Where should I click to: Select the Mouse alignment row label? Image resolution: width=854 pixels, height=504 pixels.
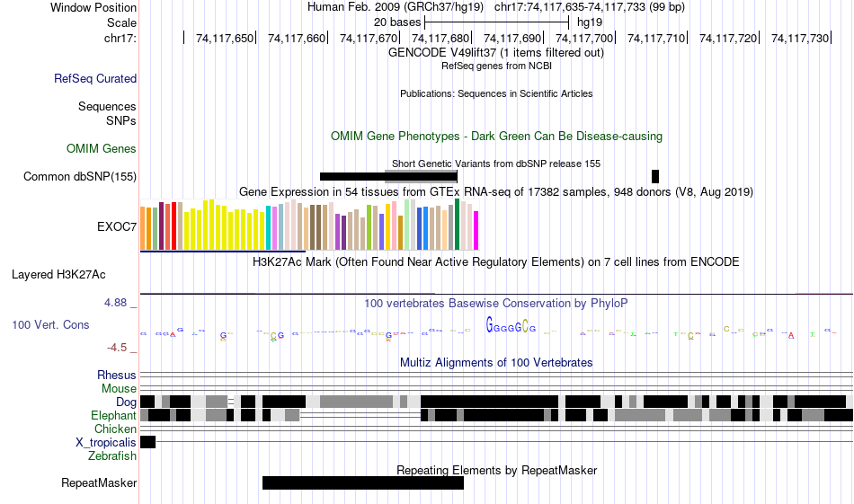coord(119,389)
